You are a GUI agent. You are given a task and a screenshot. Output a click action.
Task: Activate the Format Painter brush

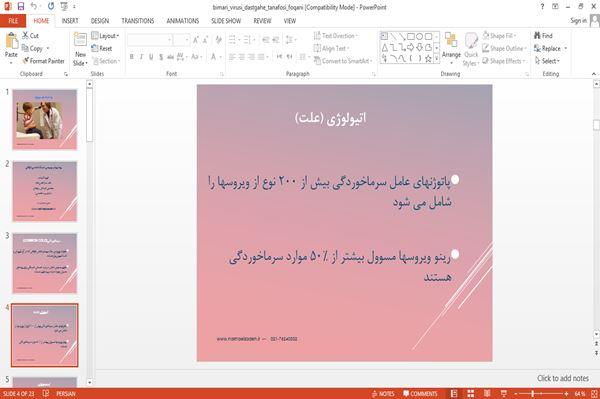[x=43, y=61]
